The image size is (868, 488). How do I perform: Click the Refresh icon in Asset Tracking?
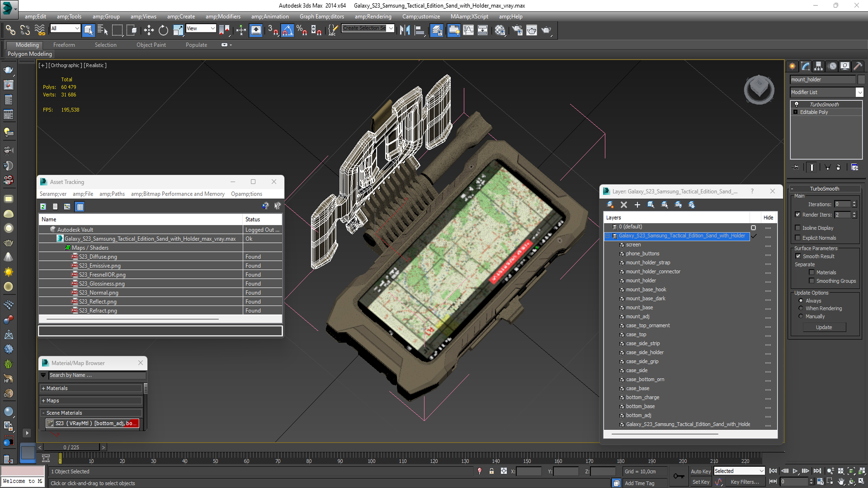point(43,206)
